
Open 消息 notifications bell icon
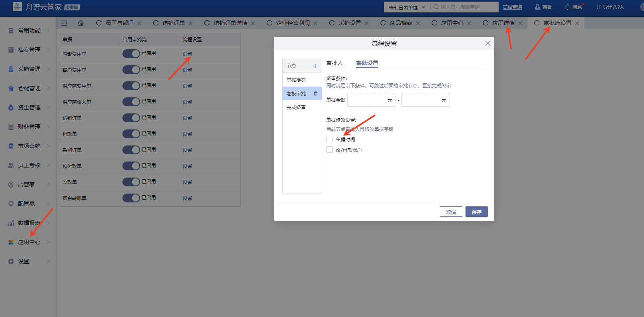pos(567,7)
